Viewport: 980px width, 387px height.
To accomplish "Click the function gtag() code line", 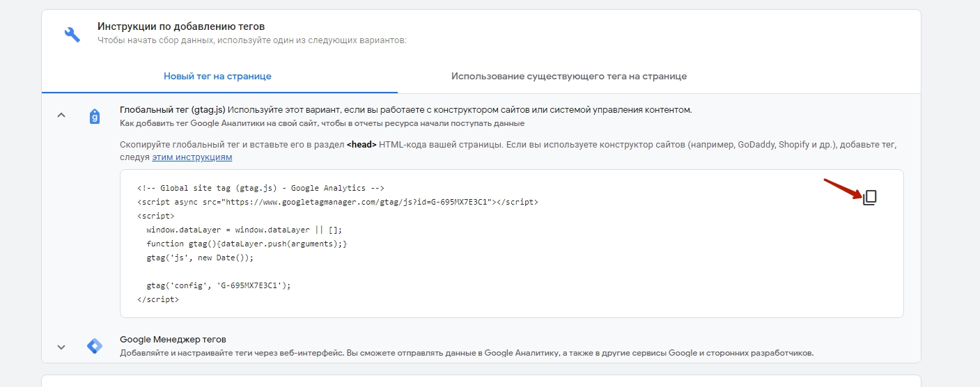I will click(x=247, y=244).
